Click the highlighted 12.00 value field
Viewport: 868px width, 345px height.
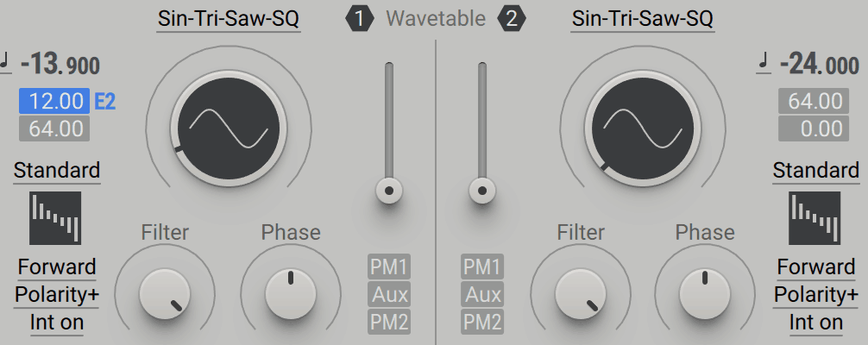pos(55,101)
